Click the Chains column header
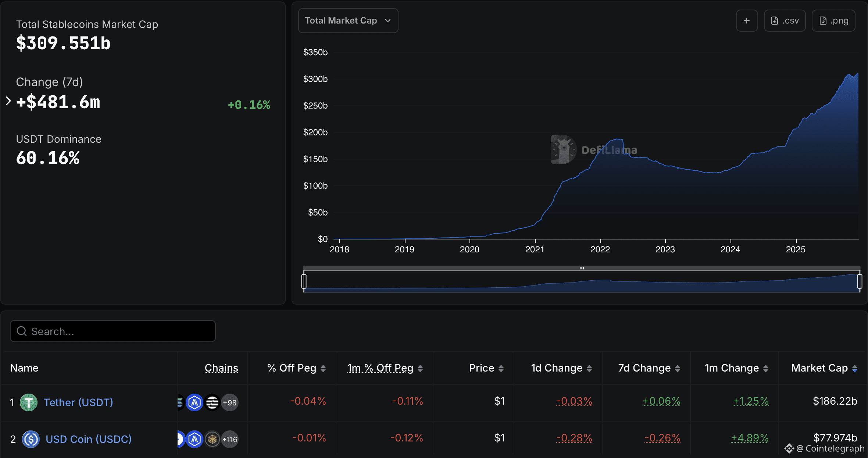This screenshot has width=868, height=458. tap(221, 368)
